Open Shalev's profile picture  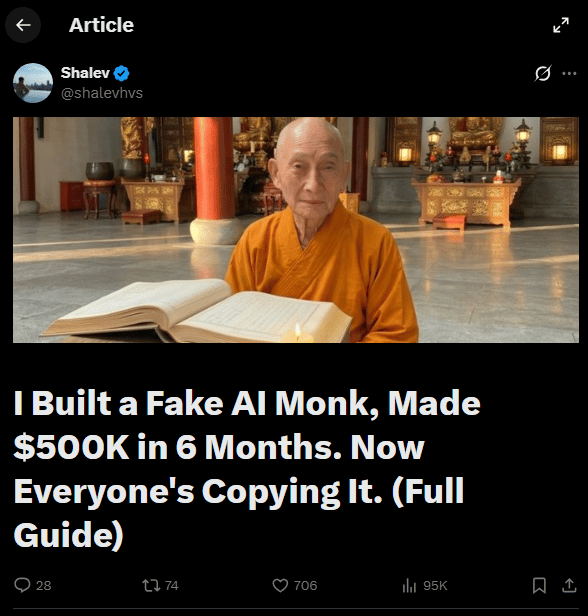tap(33, 82)
